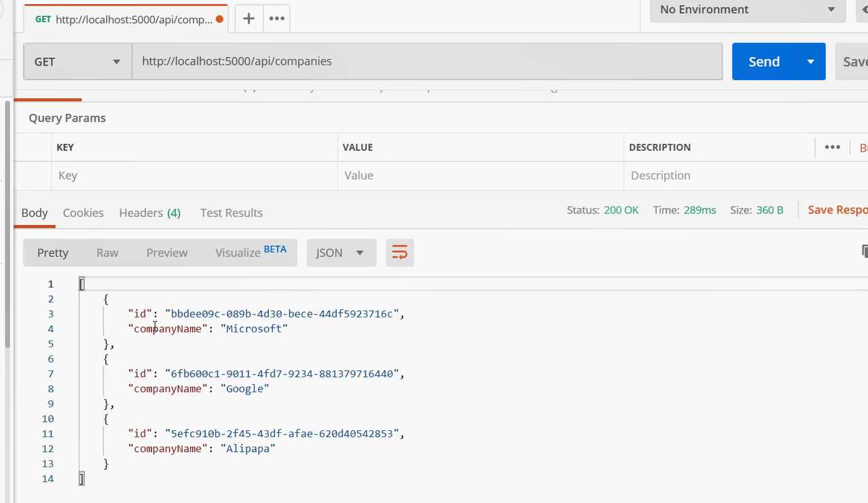Image resolution: width=868 pixels, height=503 pixels.
Task: Click the copy response icon
Action: coord(864,252)
